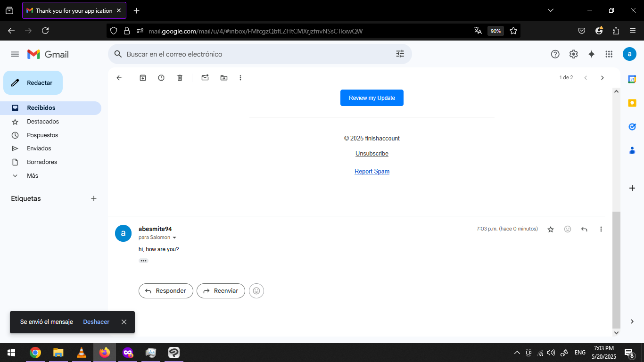Open Google Keep side panel
644x362 pixels.
[632, 103]
